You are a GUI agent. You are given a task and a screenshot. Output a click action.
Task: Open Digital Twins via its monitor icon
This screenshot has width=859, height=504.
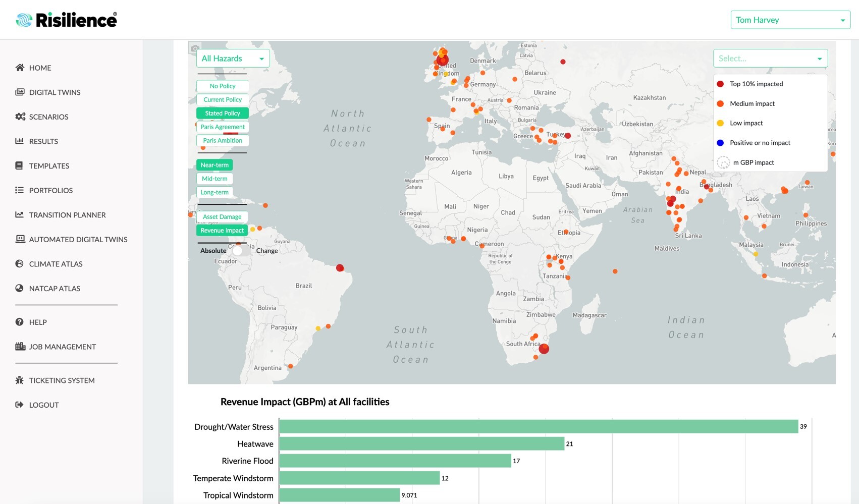point(20,92)
